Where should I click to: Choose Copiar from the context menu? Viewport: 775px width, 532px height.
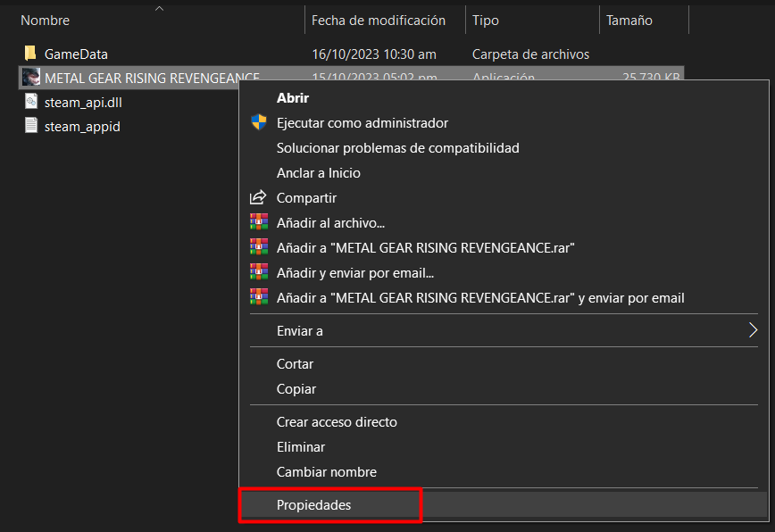click(296, 389)
